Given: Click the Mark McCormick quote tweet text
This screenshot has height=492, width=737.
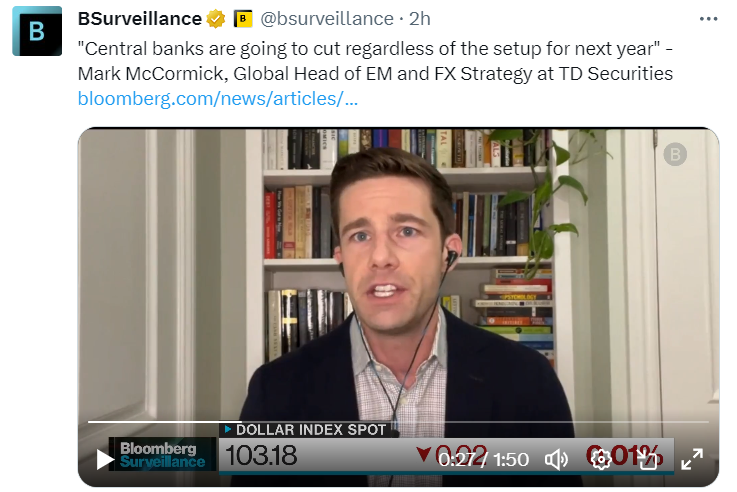Looking at the screenshot, I should [375, 61].
